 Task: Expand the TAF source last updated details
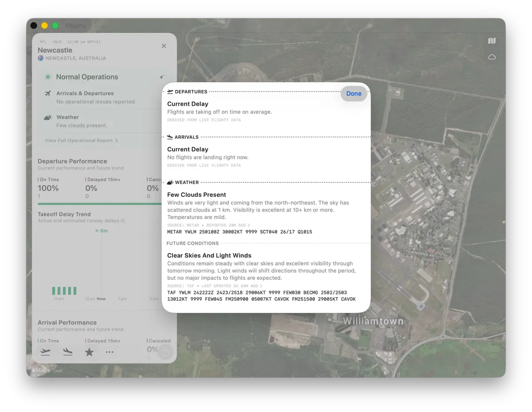[215, 286]
